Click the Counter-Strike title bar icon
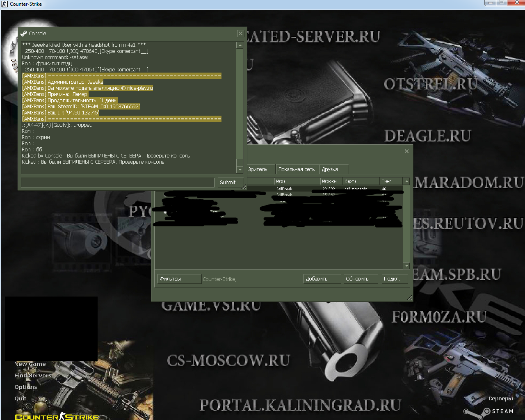Screen dimensions: 525x420 (x=5, y=4)
